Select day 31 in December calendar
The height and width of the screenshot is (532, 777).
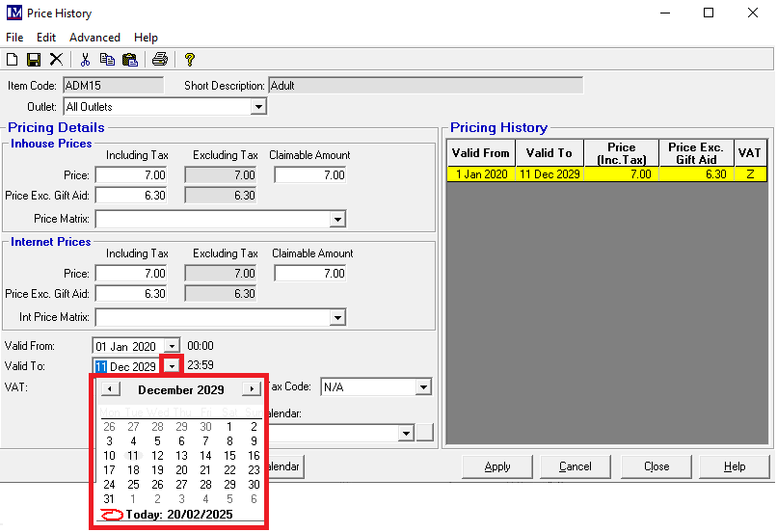click(109, 499)
